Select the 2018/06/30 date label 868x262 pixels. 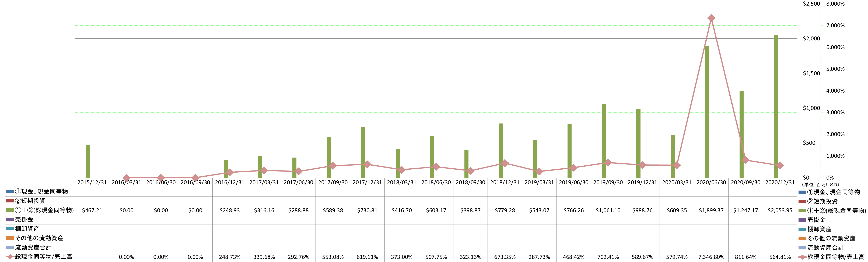tap(436, 182)
